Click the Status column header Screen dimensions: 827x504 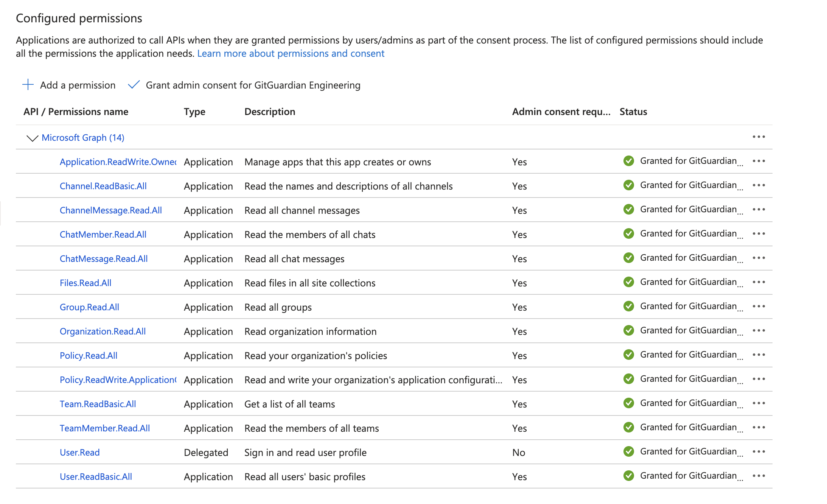[633, 112]
